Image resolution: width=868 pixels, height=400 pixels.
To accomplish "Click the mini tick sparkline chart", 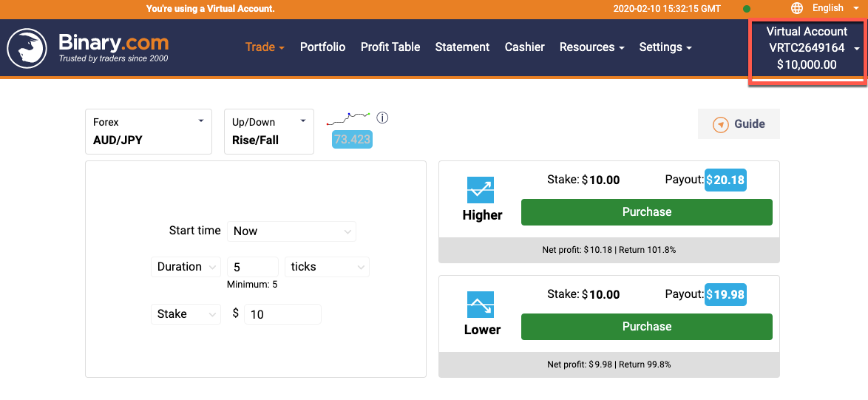I will click(348, 118).
